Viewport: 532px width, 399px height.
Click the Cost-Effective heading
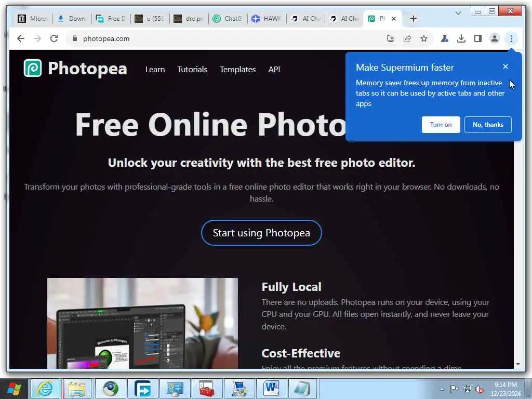pyautogui.click(x=301, y=353)
